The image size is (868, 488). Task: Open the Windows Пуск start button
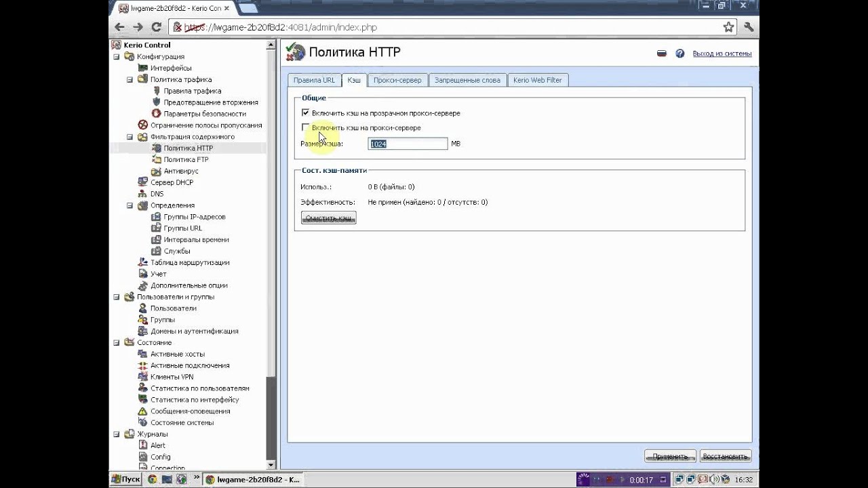125,479
